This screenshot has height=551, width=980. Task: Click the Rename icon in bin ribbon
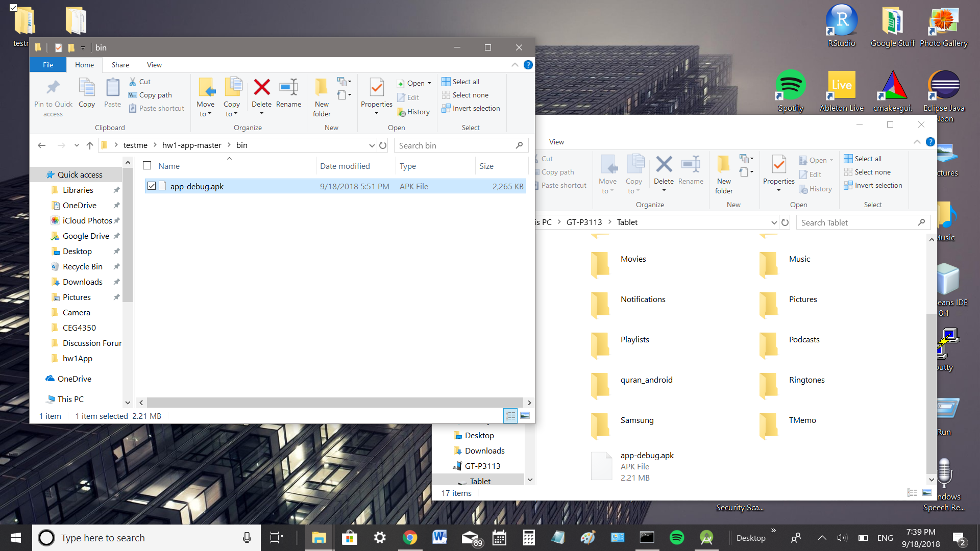288,88
